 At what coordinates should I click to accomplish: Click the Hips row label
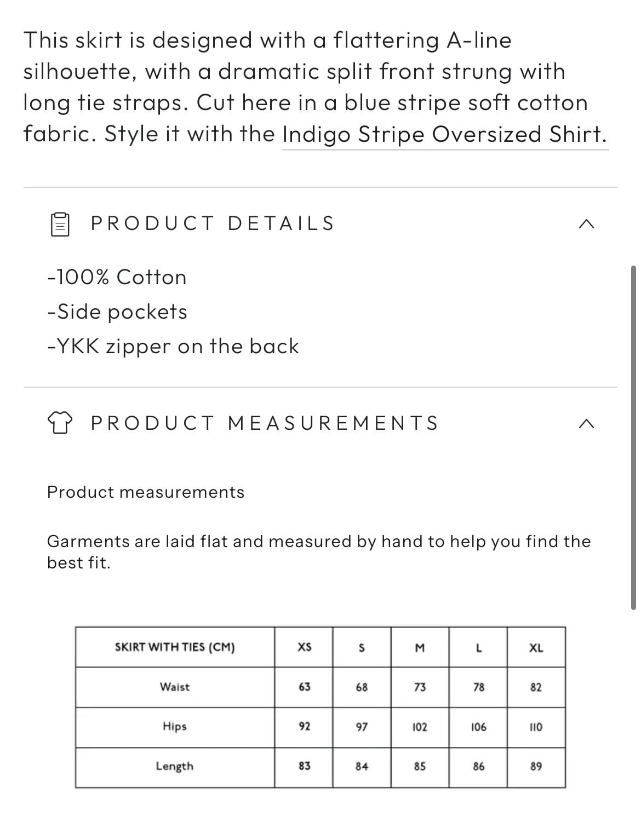point(175,727)
